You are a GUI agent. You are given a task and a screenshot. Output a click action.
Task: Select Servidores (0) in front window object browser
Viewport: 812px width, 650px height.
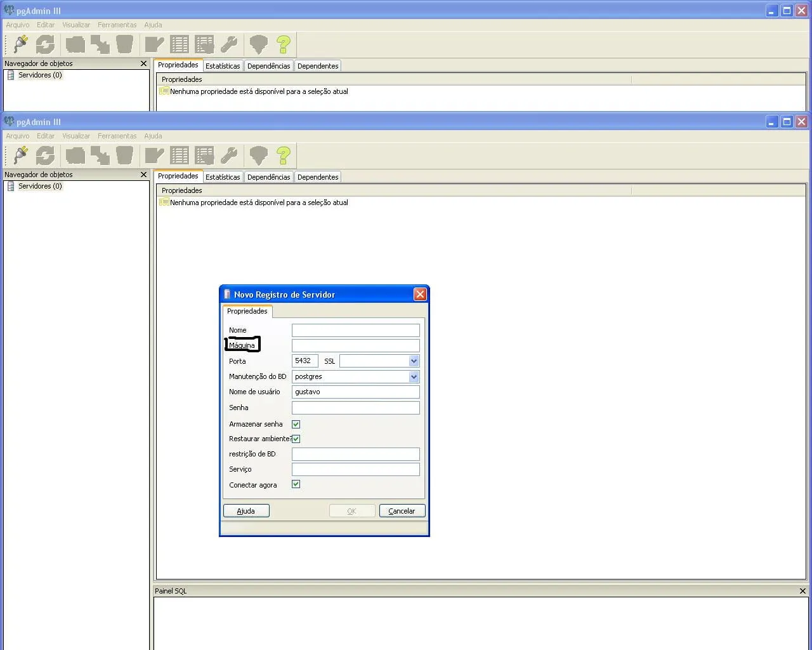[40, 186]
